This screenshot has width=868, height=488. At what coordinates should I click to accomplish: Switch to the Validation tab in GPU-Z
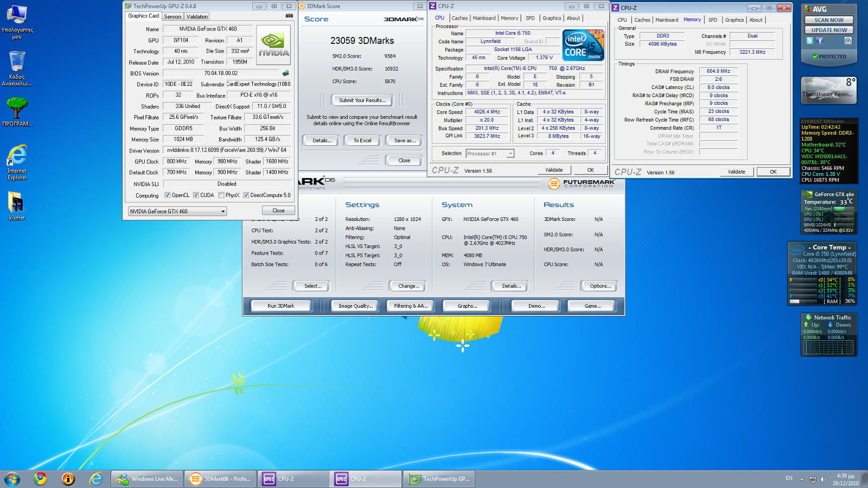pyautogui.click(x=197, y=16)
